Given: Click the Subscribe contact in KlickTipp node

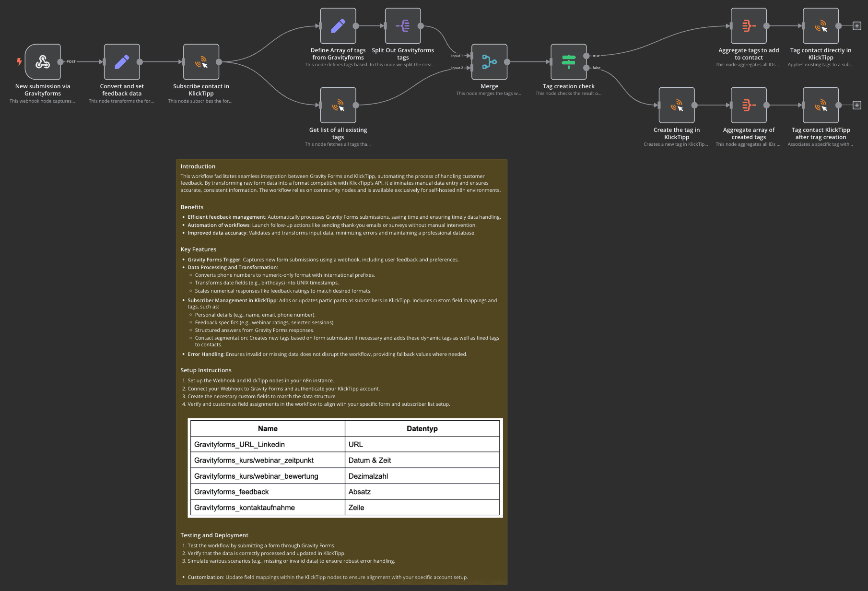Looking at the screenshot, I should (201, 62).
